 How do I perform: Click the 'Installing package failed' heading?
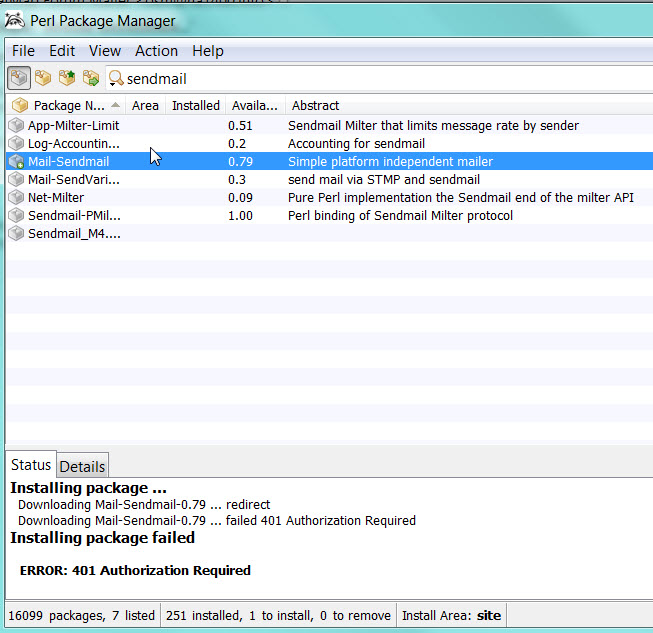(x=102, y=538)
